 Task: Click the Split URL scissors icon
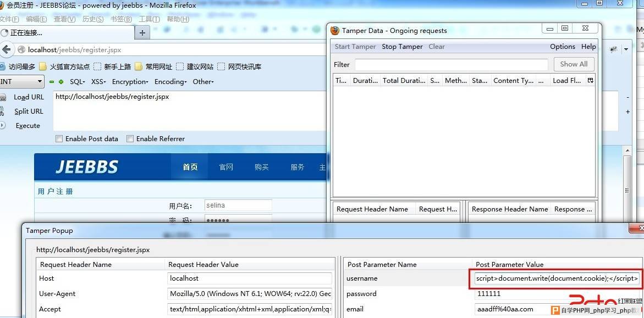(2, 111)
